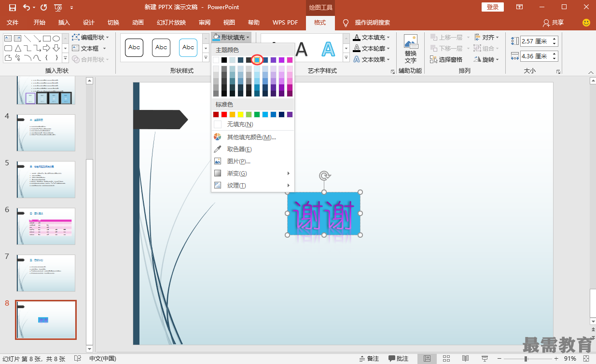Image resolution: width=596 pixels, height=364 pixels.
Task: Open Text Effects (文本效果) dropdown
Action: click(371, 59)
